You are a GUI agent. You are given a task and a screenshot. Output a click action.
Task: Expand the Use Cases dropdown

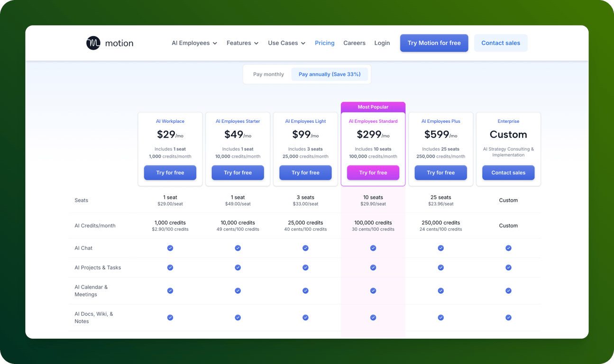point(287,43)
